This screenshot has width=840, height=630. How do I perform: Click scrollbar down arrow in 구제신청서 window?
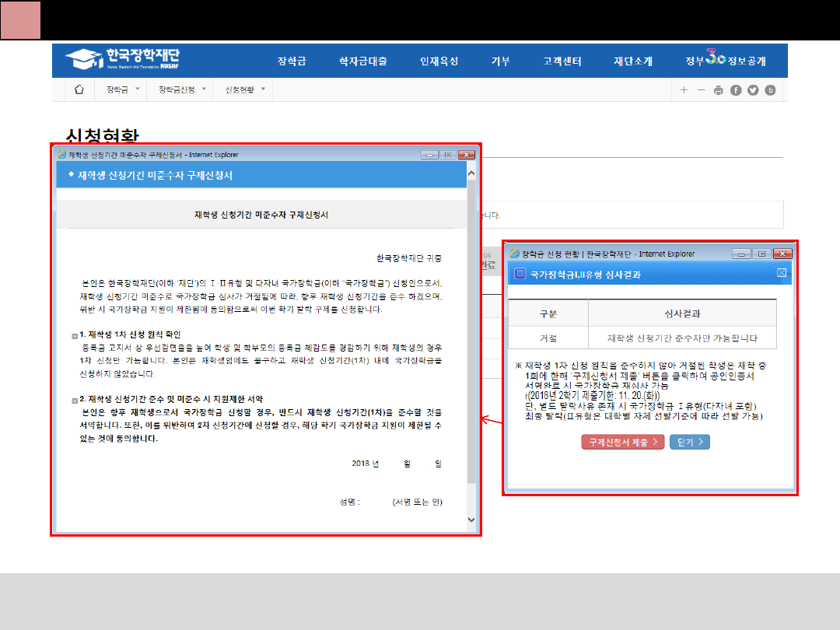(471, 520)
